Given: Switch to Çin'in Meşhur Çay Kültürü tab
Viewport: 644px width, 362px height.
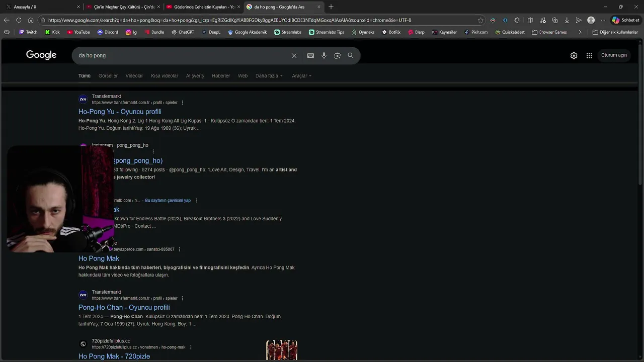Looking at the screenshot, I should 122,7.
